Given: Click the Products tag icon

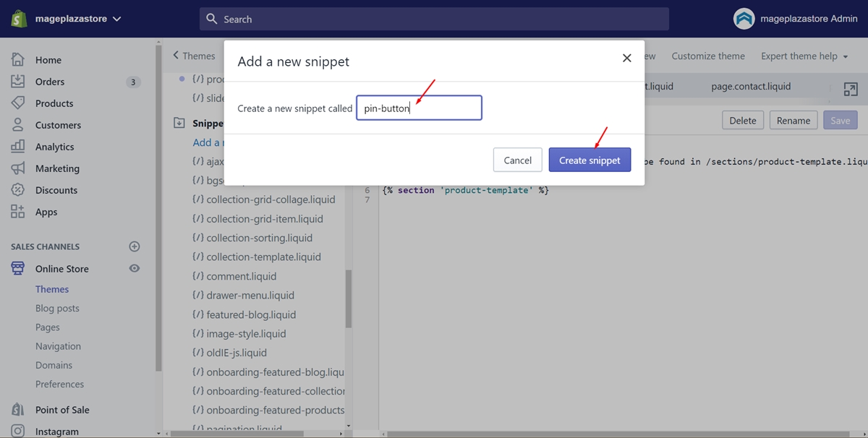Looking at the screenshot, I should (18, 103).
